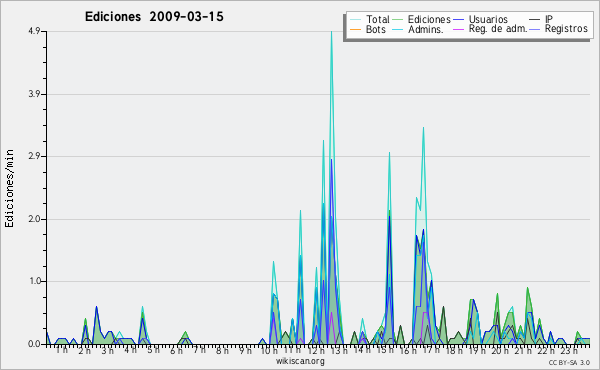Viewport: 600px width, 370px height.
Task: Click the '15 h' x-axis label
Action: click(x=385, y=350)
